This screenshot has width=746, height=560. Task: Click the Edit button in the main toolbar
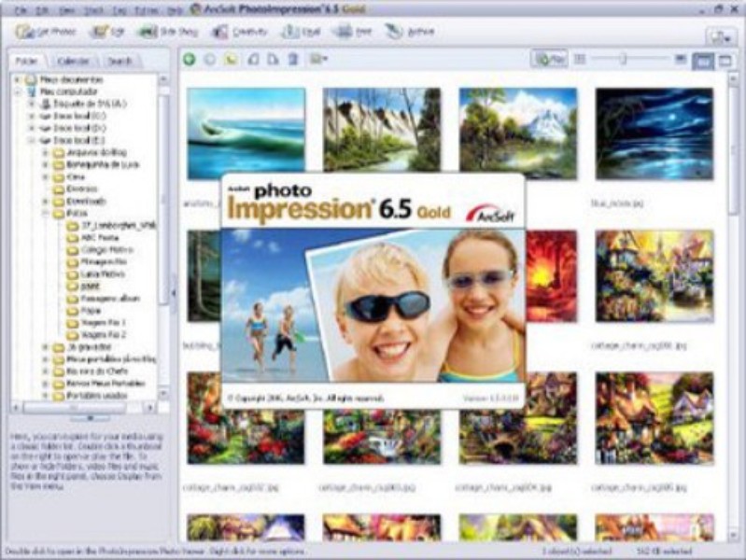107,32
